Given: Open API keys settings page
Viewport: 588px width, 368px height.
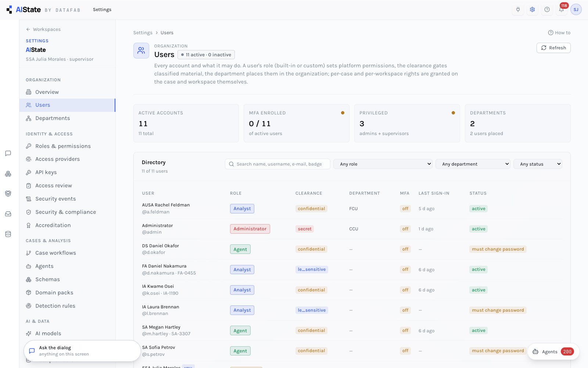Looking at the screenshot, I should click(67, 173).
